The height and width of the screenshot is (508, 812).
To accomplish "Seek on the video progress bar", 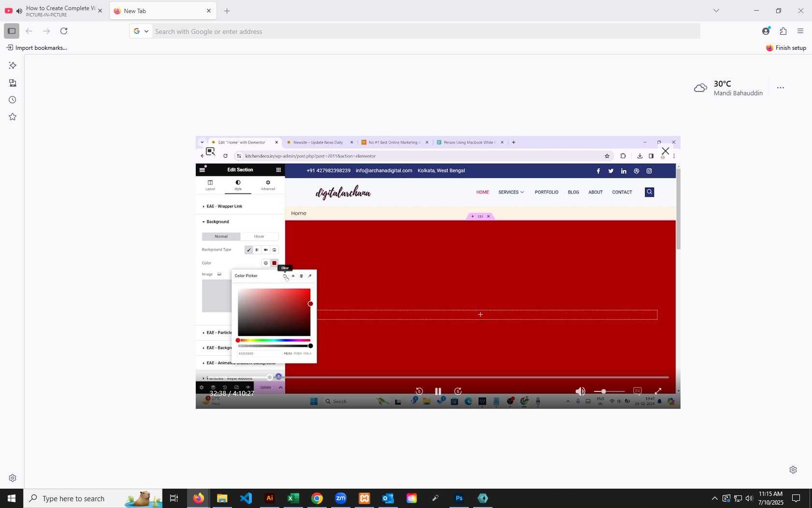I will tap(438, 377).
